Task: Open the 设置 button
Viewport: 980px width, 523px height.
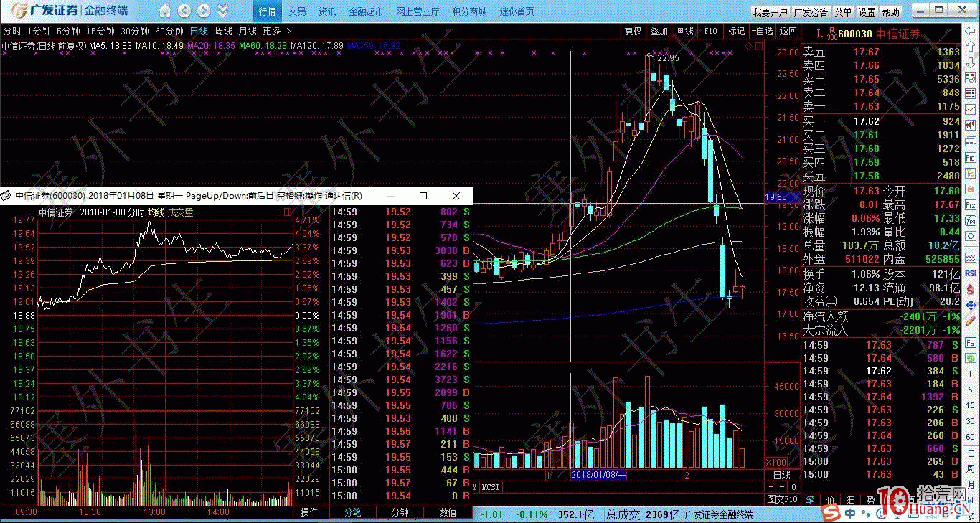Action: (x=867, y=12)
